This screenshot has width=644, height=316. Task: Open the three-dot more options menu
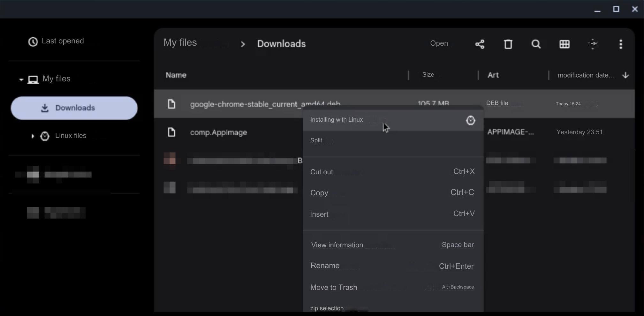pos(621,44)
